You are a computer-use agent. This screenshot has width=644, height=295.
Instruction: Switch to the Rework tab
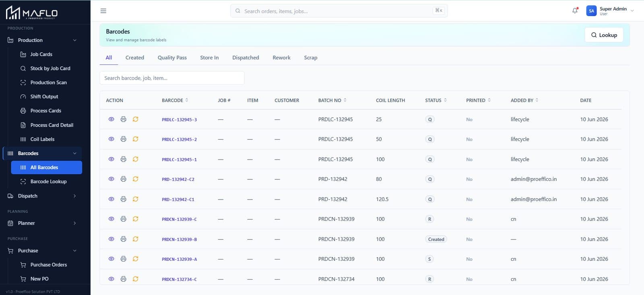pyautogui.click(x=281, y=58)
